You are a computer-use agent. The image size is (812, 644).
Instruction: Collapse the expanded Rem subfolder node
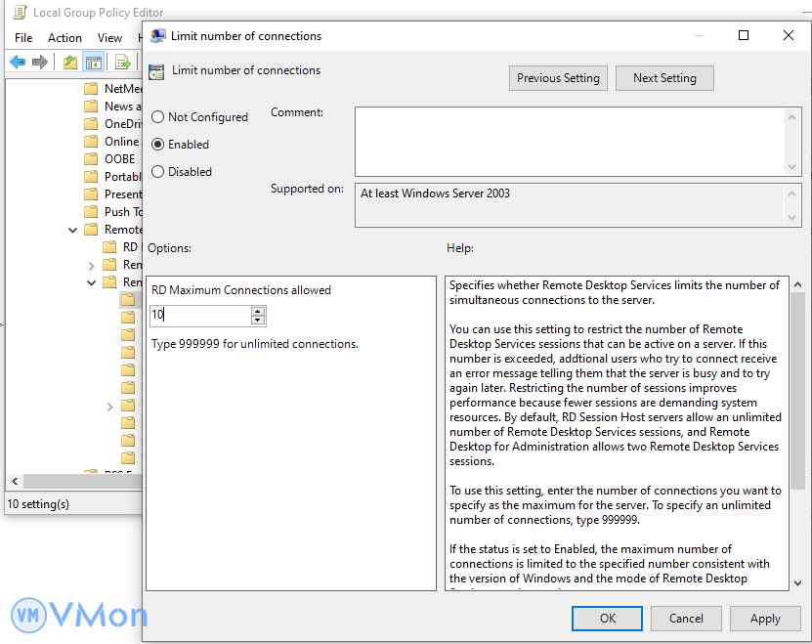coord(92,282)
